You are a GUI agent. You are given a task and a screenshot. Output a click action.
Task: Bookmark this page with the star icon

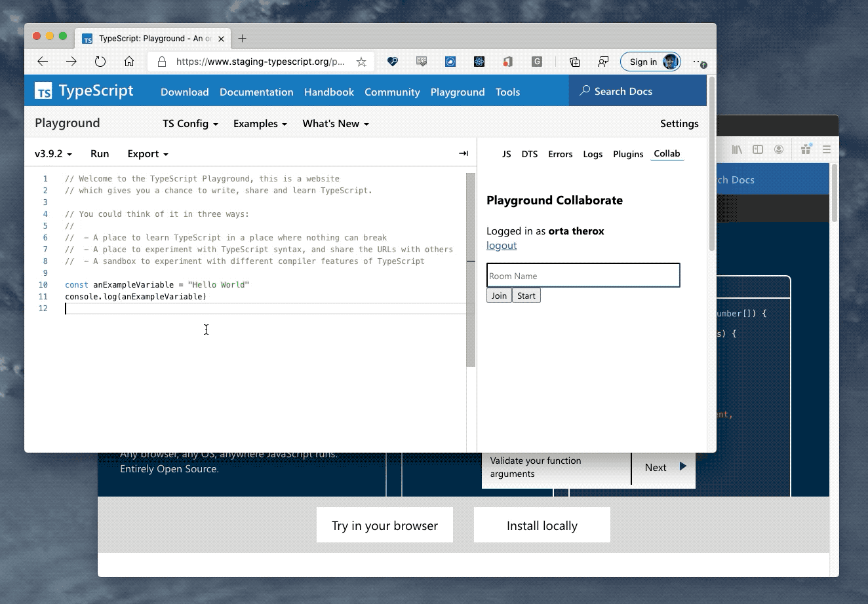click(361, 62)
